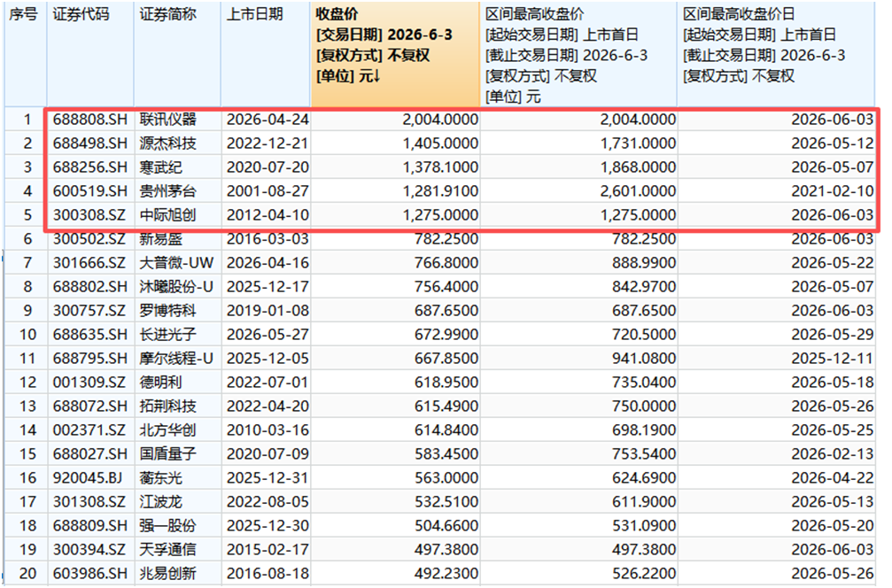Screen dimensions: 892x588
Task: Select closing price 1,281.9100 cell
Action: point(395,191)
